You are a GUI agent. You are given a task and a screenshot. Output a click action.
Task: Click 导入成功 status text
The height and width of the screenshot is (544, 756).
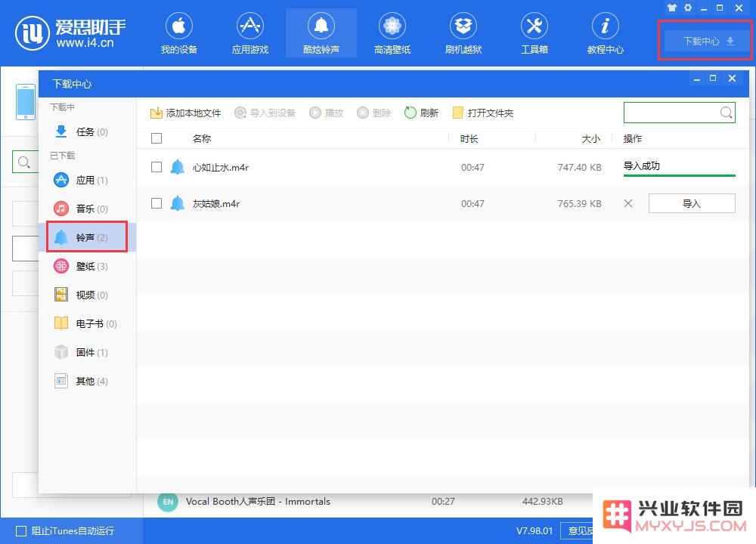pyautogui.click(x=641, y=165)
